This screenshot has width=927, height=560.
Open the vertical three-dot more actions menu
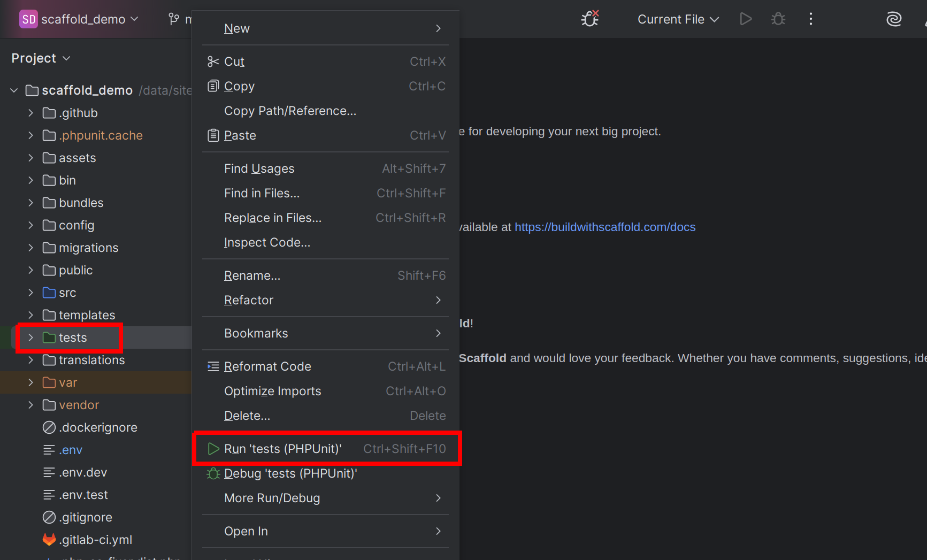[x=811, y=19]
